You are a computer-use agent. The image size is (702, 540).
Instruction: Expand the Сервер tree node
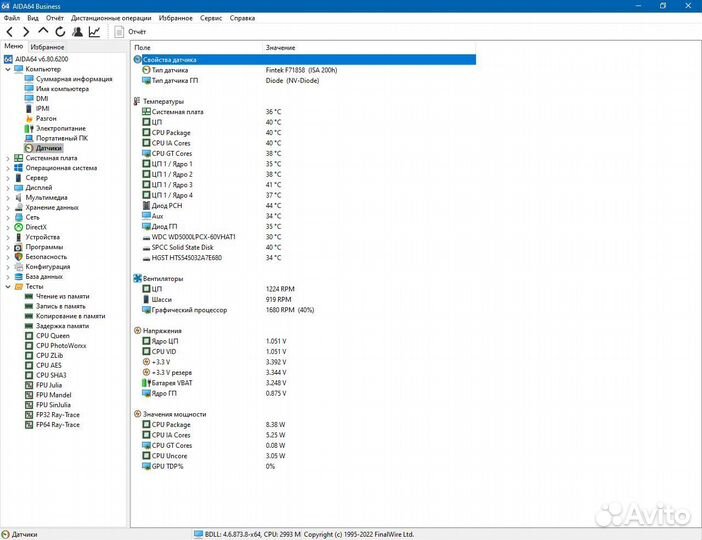[x=8, y=178]
